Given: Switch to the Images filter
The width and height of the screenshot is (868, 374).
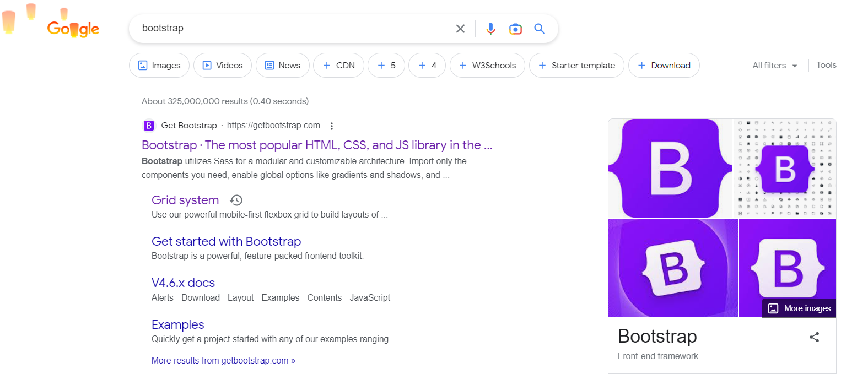Looking at the screenshot, I should click(159, 66).
